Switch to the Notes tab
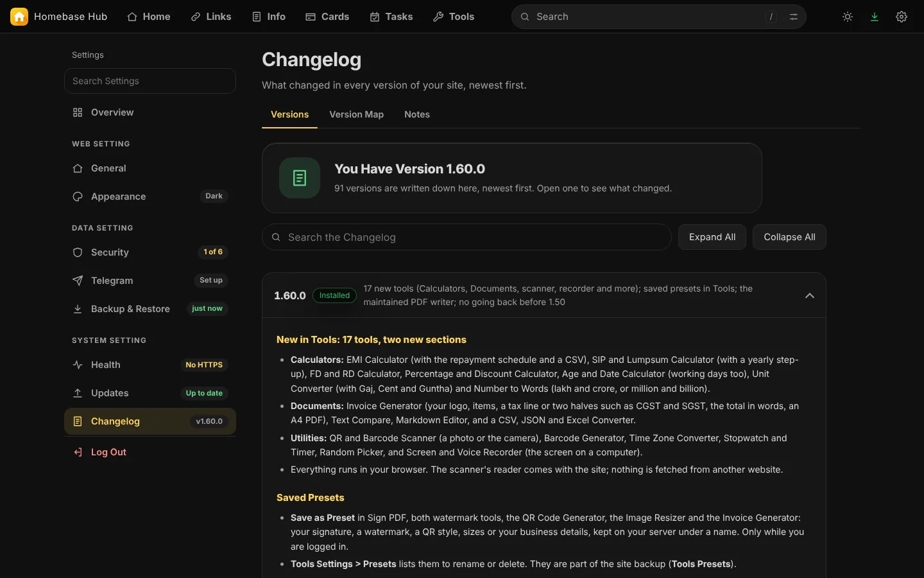This screenshot has height=578, width=924. (x=417, y=114)
